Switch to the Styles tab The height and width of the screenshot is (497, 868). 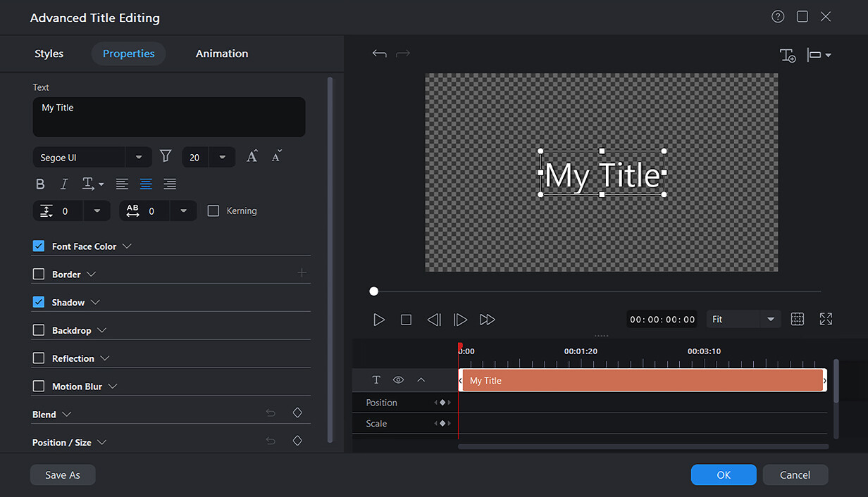(x=49, y=53)
